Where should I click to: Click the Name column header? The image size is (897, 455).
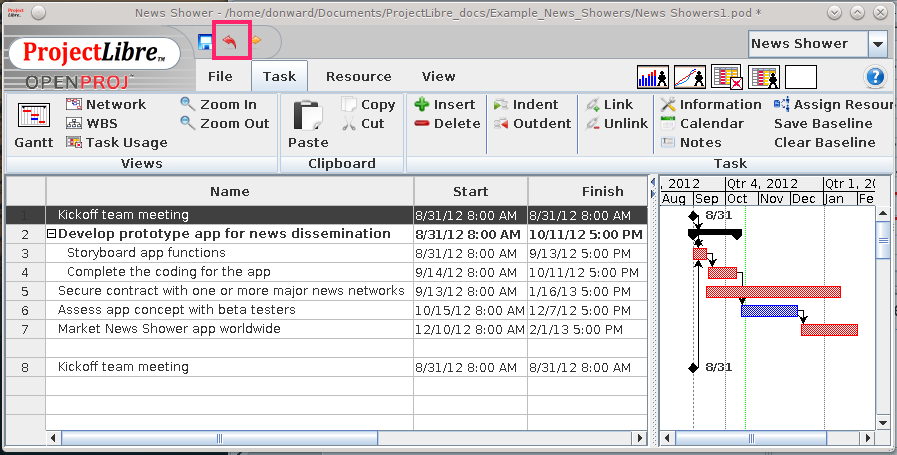[229, 191]
